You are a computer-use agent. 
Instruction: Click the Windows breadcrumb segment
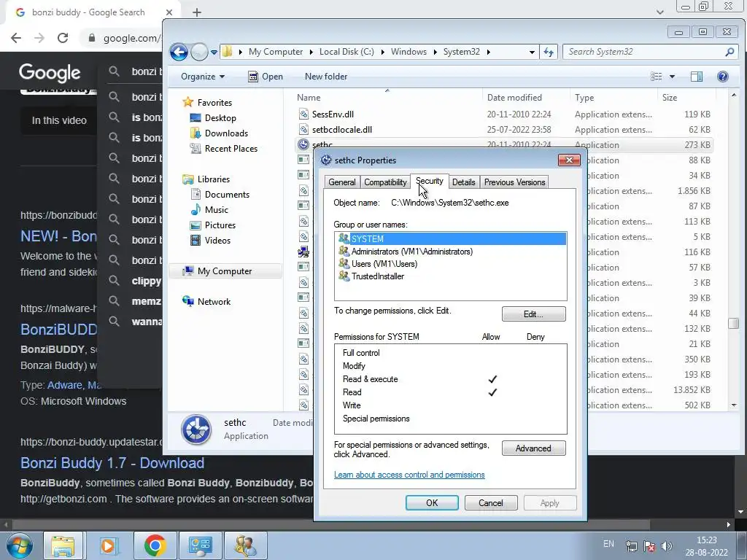point(409,52)
